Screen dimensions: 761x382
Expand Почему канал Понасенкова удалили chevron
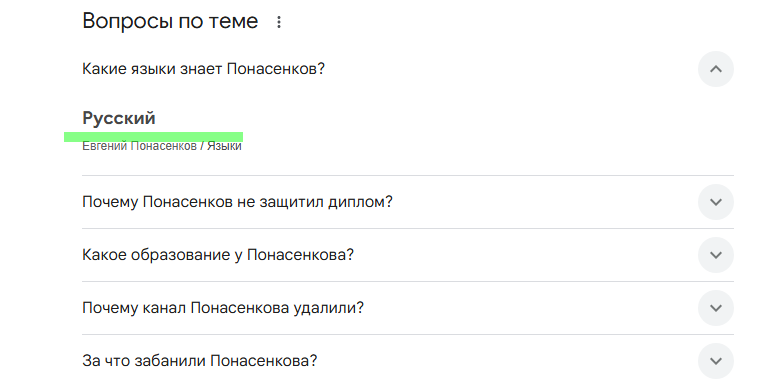(x=715, y=308)
